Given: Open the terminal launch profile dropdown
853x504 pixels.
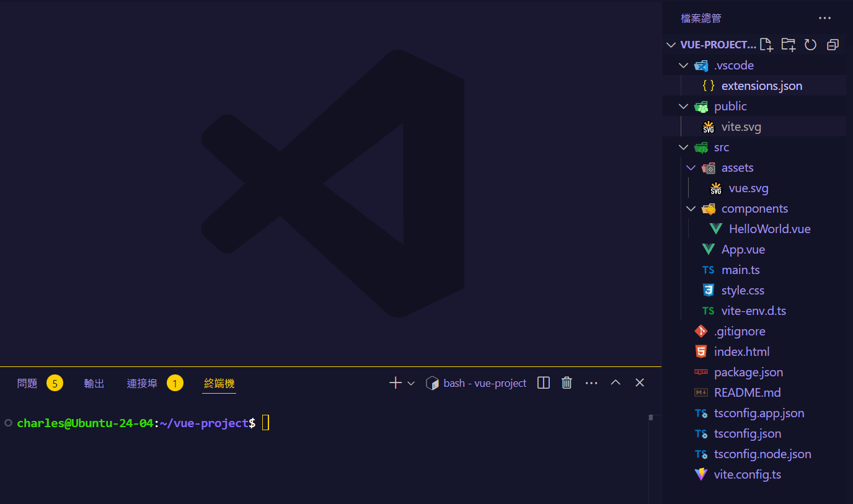Looking at the screenshot, I should (x=410, y=382).
